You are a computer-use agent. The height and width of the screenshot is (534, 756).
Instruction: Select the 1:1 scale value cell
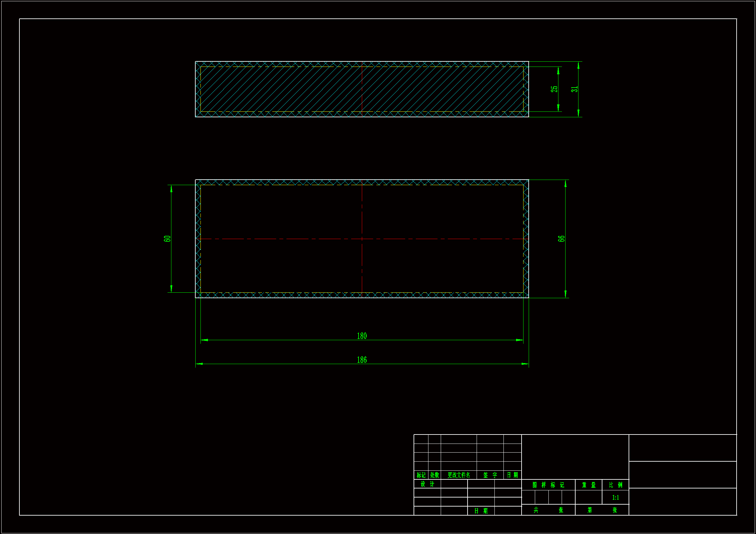(x=615, y=497)
